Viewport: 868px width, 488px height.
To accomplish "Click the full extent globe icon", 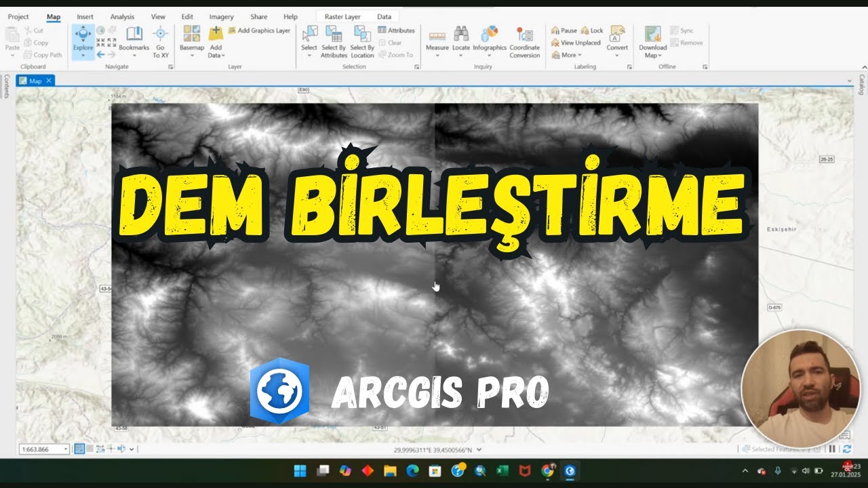I will click(100, 30).
